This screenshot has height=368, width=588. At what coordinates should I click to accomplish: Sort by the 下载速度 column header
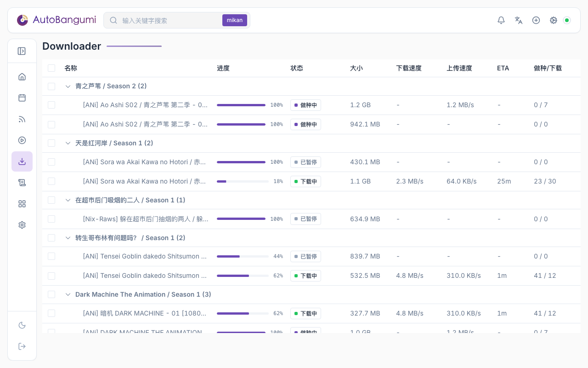[409, 68]
